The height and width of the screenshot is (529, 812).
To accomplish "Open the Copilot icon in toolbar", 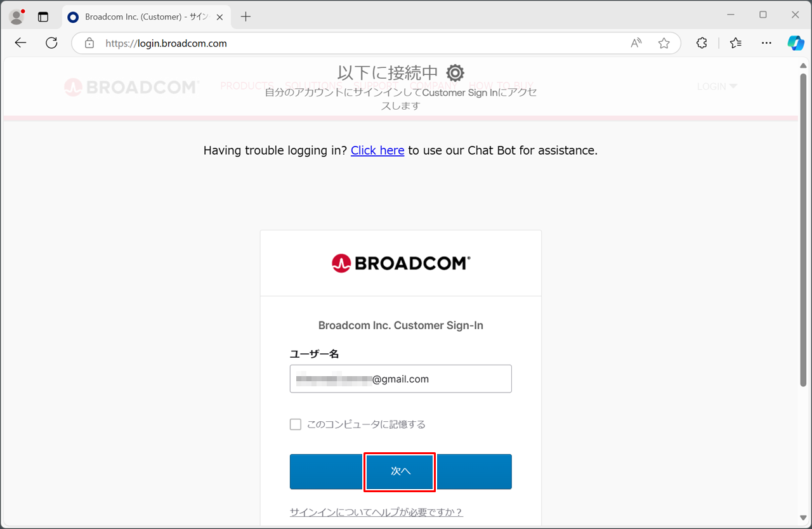I will click(796, 43).
